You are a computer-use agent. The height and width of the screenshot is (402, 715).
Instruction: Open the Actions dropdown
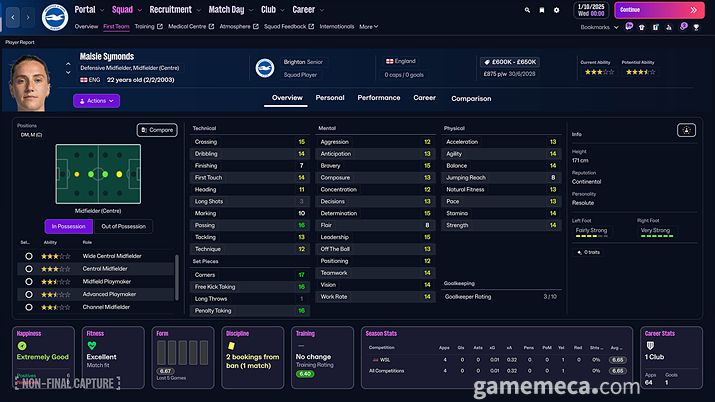click(x=96, y=101)
